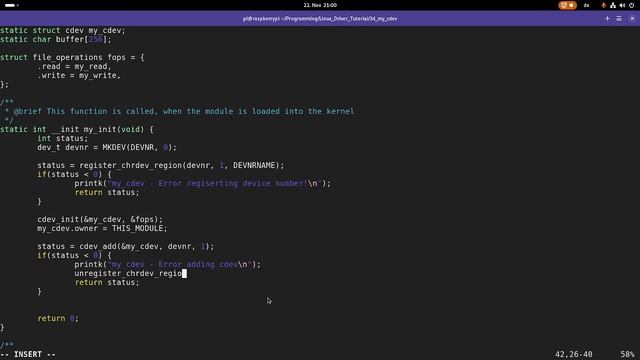This screenshot has height=360, width=640.
Task: Open the volume speaker icon
Action: coord(622,5)
